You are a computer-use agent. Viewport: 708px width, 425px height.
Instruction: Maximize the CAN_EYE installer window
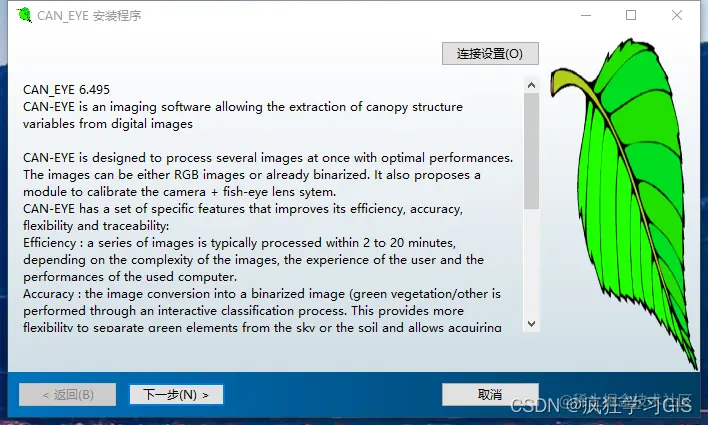[x=631, y=15]
